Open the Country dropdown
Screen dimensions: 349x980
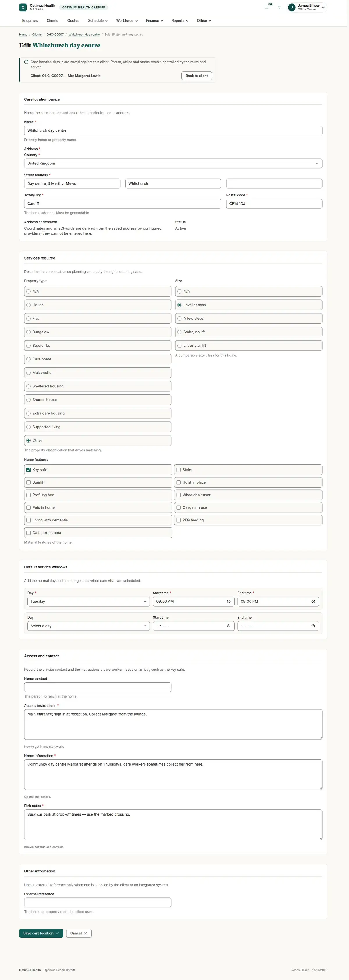[173, 164]
